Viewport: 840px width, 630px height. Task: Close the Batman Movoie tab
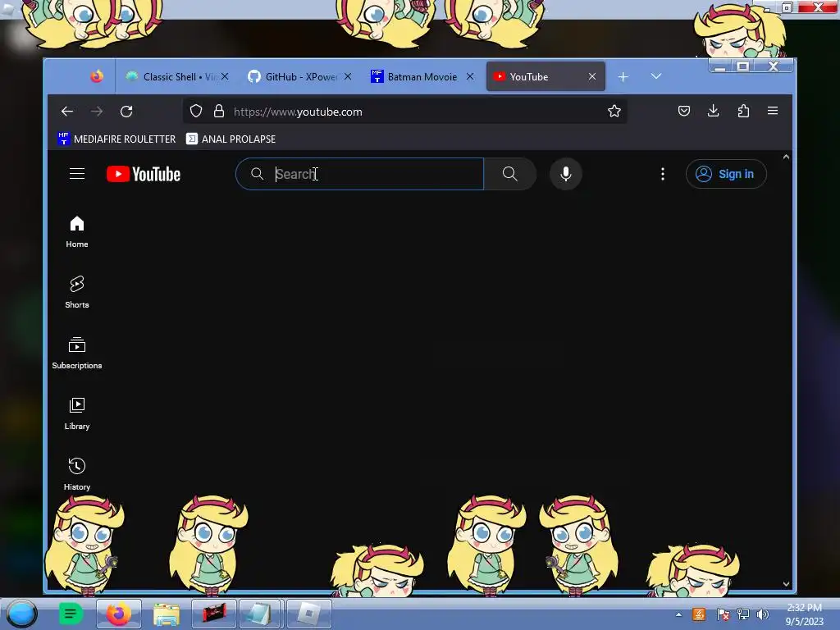pos(470,76)
